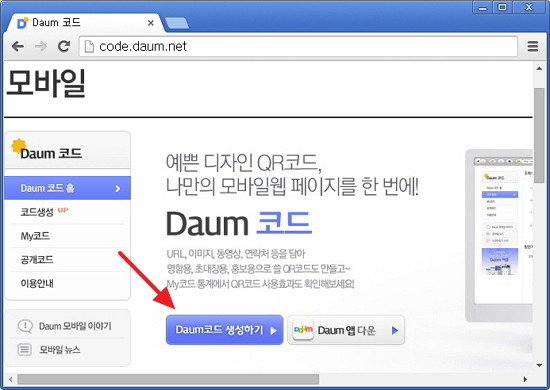
Task: Click the 모바일 page heading
Action: tap(46, 83)
